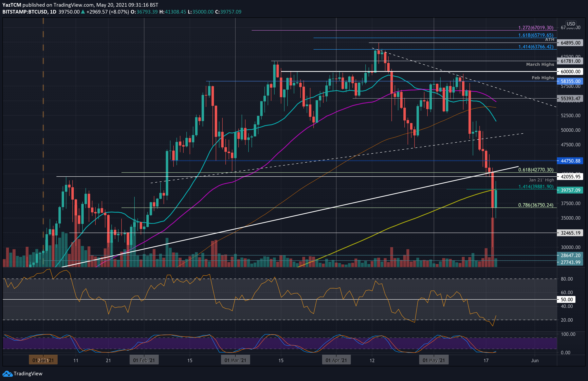Image resolution: width=588 pixels, height=381 pixels.
Task: Select the 01 May '21 date marker
Action: (x=434, y=360)
